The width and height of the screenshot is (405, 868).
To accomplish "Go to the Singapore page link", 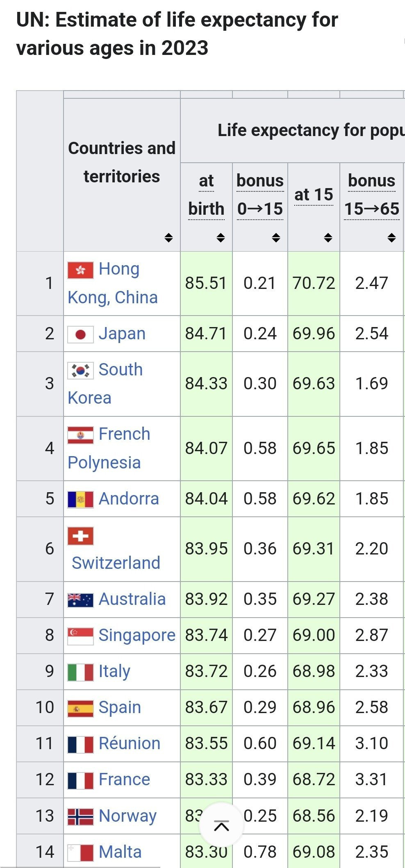I will (x=137, y=635).
